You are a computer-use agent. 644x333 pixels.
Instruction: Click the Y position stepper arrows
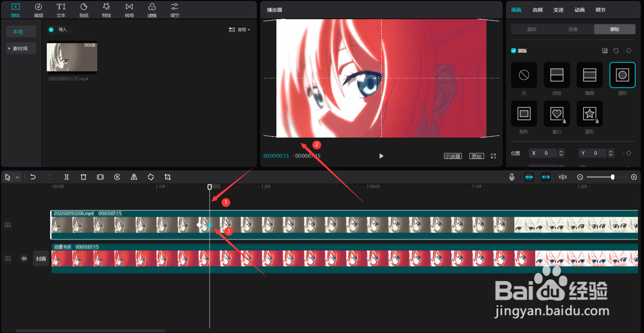coord(611,153)
